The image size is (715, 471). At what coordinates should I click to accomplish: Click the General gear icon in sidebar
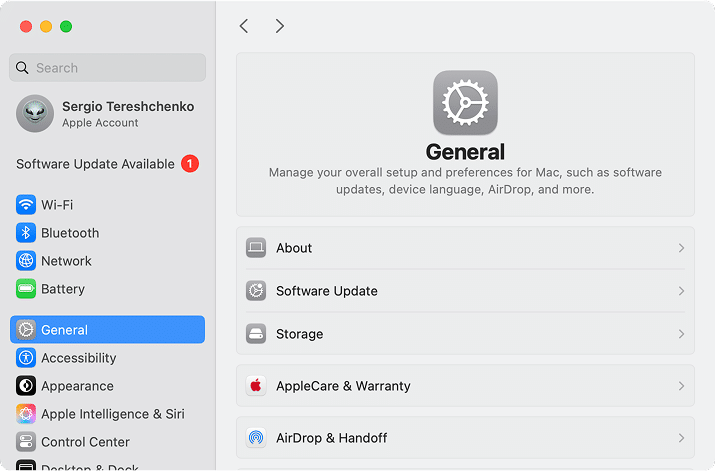(x=26, y=330)
